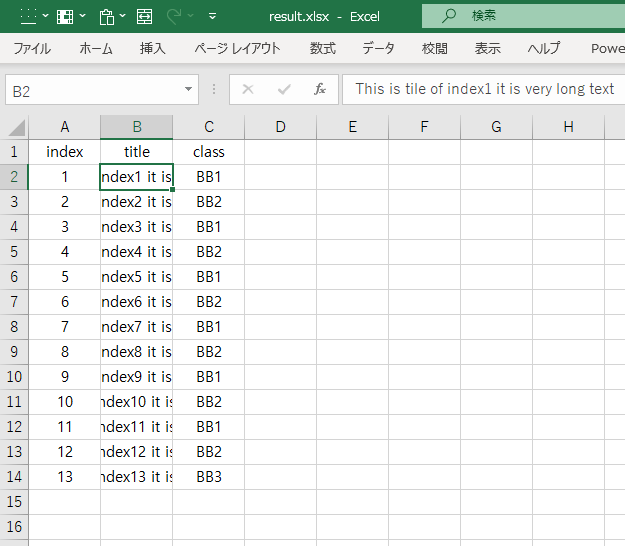The height and width of the screenshot is (546, 625).
Task: Click the redo arrow in quick access toolbar
Action: [174, 16]
